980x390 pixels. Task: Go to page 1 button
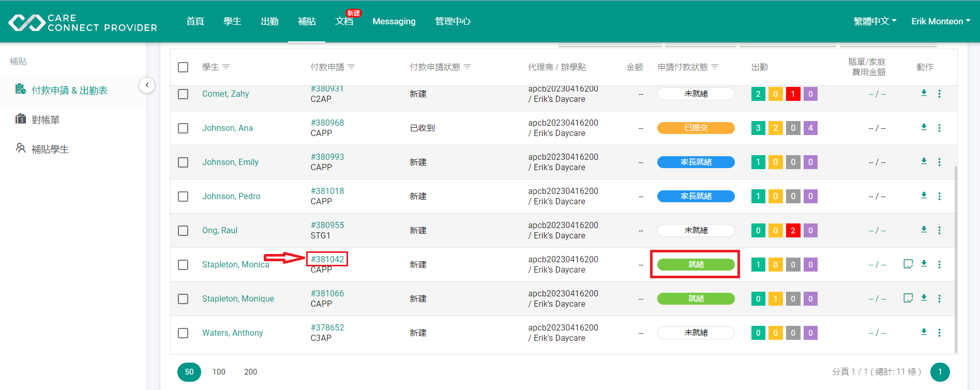(x=940, y=372)
